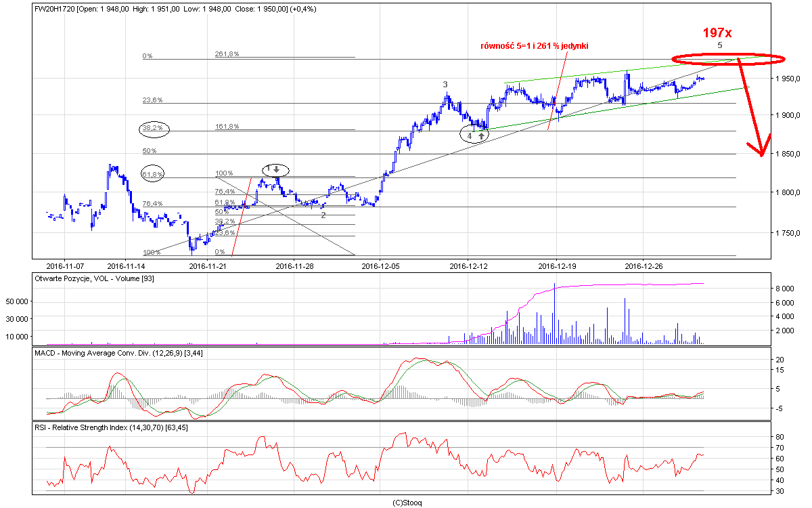Click the (C)Stooq copyright link
The height and width of the screenshot is (508, 812).
(x=406, y=503)
